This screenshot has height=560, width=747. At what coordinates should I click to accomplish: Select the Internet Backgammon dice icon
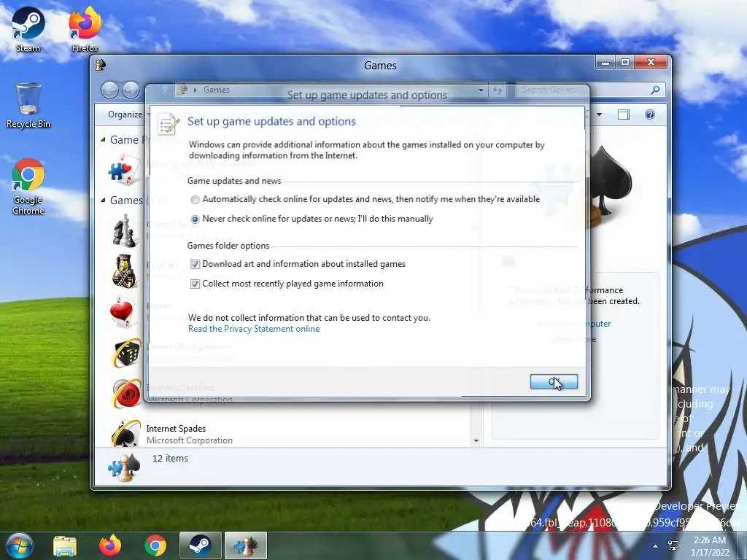pyautogui.click(x=125, y=353)
